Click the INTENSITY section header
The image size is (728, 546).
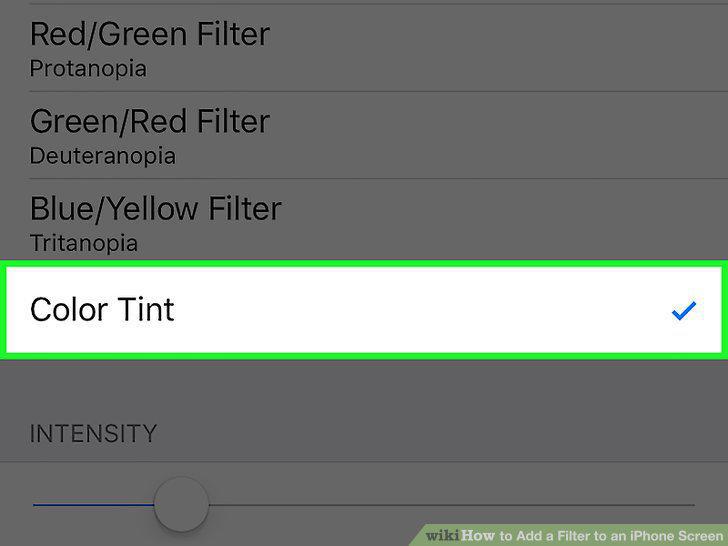pyautogui.click(x=93, y=434)
